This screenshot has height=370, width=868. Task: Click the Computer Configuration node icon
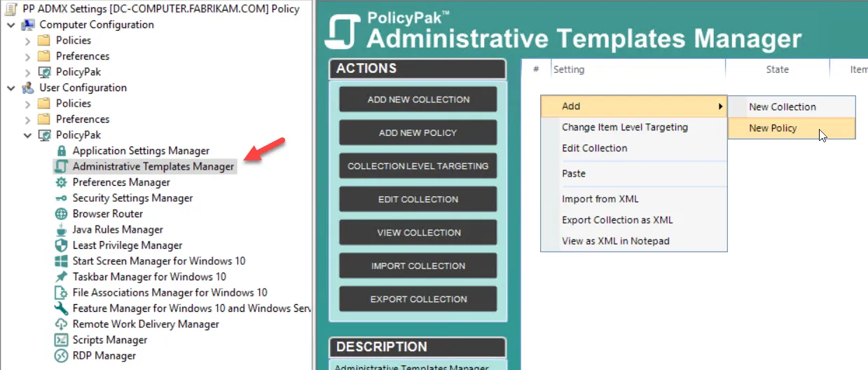tap(28, 25)
